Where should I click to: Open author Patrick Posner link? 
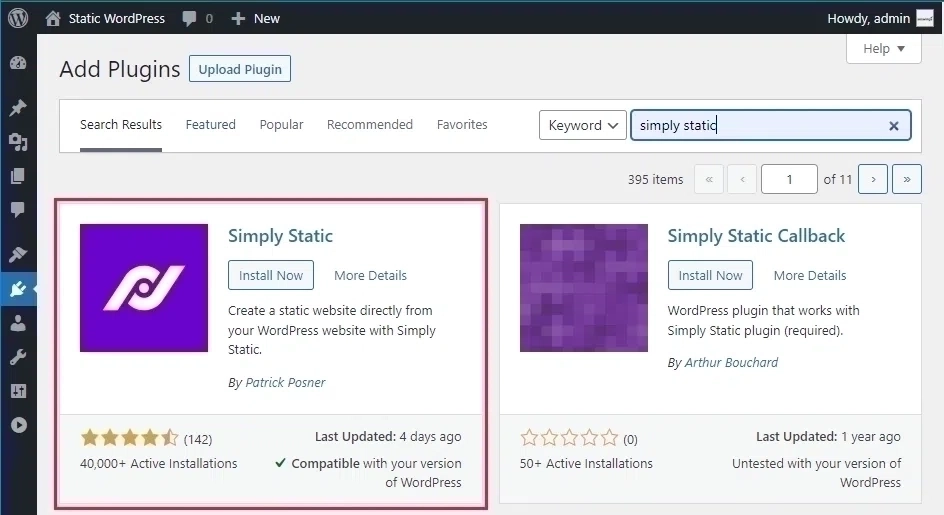(285, 382)
